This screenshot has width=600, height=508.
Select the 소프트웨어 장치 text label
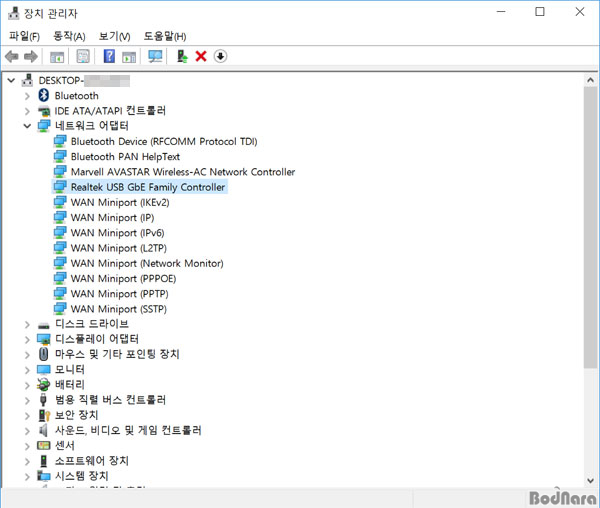[92, 461]
